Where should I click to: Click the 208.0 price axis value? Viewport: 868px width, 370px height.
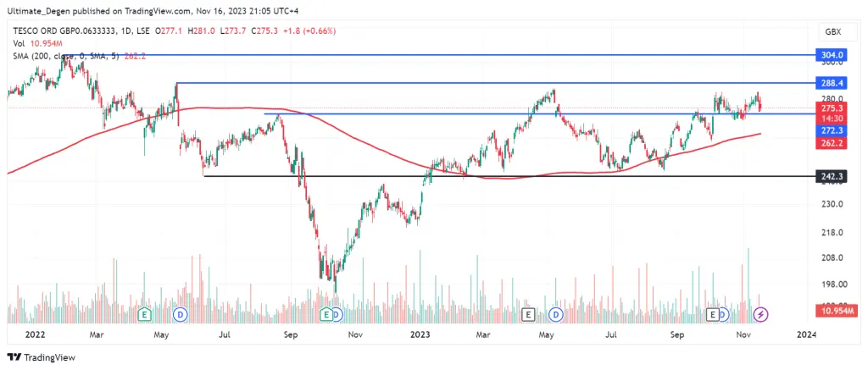(x=832, y=257)
